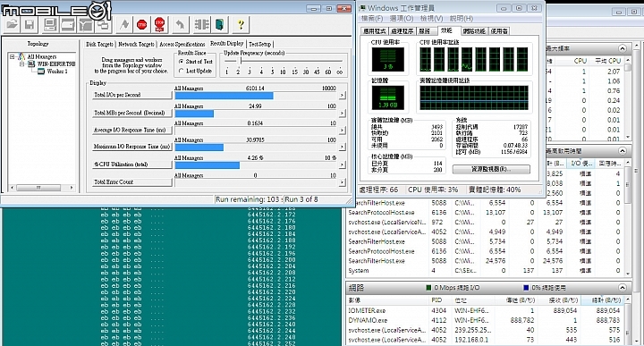This screenshot has height=346, width=644.
Task: Click the Total Error Count button
Action: [x=131, y=181]
